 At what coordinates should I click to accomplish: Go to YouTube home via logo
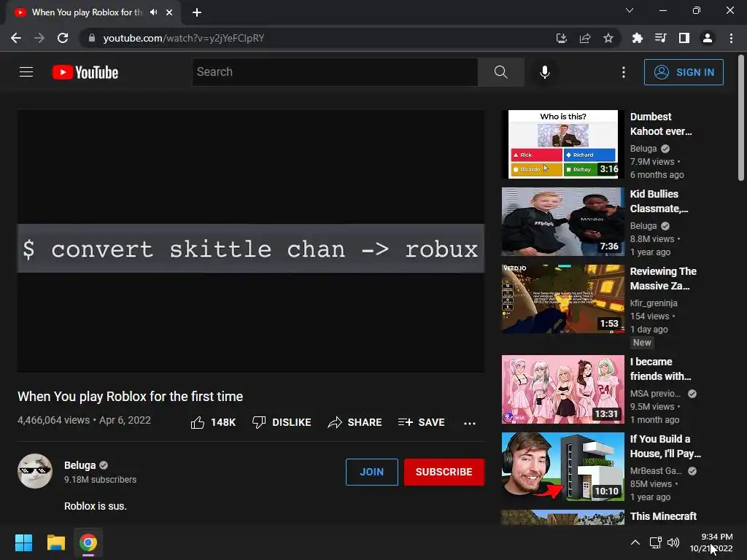pyautogui.click(x=85, y=72)
